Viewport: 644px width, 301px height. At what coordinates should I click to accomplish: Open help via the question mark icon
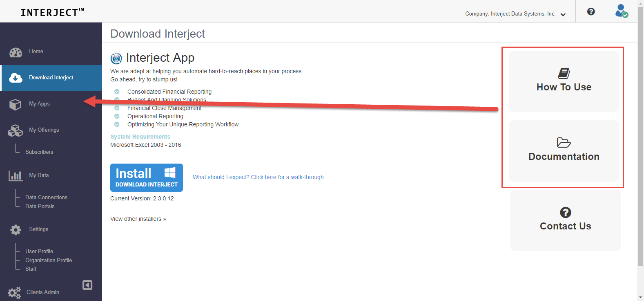click(591, 11)
